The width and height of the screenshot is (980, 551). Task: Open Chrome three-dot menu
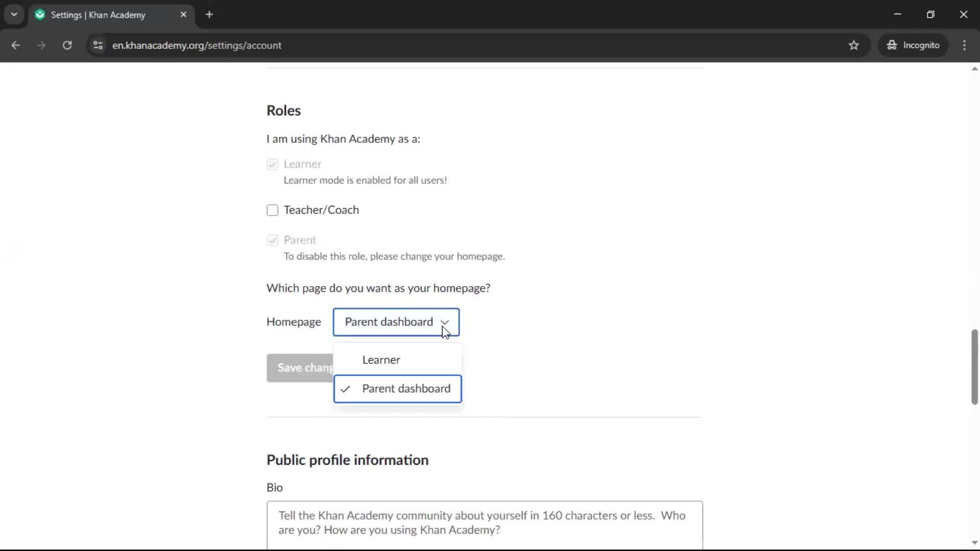pyautogui.click(x=964, y=45)
